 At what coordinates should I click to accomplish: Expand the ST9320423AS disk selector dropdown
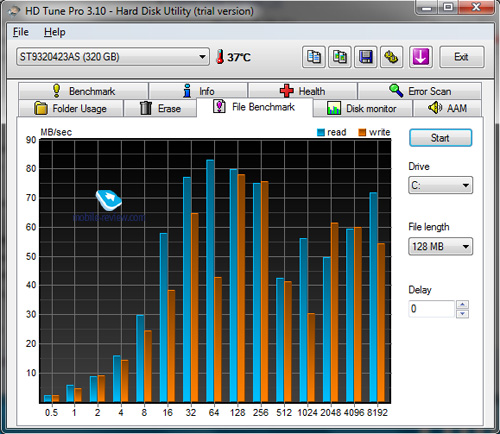[x=113, y=57]
